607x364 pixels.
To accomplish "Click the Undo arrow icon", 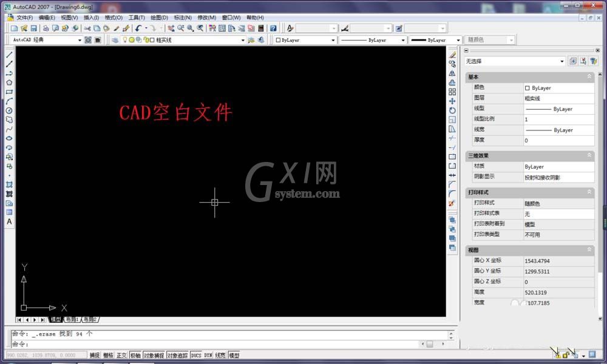I will coord(138,29).
